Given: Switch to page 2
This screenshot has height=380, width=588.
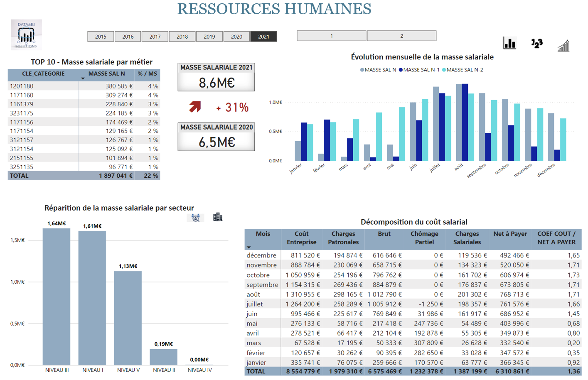Looking at the screenshot, I should click(x=401, y=36).
